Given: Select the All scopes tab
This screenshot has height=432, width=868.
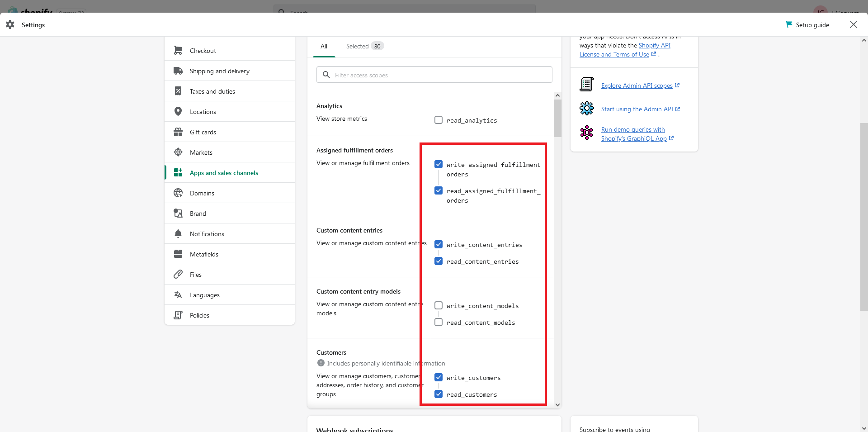Looking at the screenshot, I should click(324, 46).
